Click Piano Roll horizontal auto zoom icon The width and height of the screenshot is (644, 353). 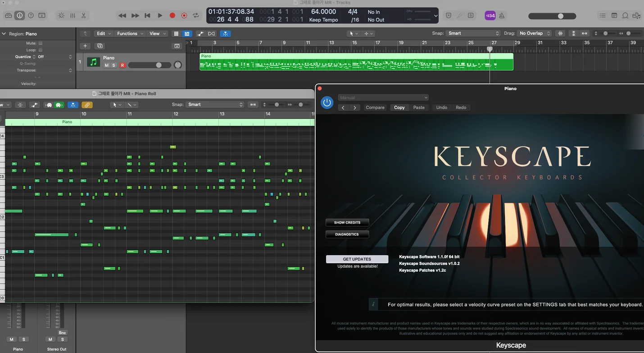[x=253, y=105]
